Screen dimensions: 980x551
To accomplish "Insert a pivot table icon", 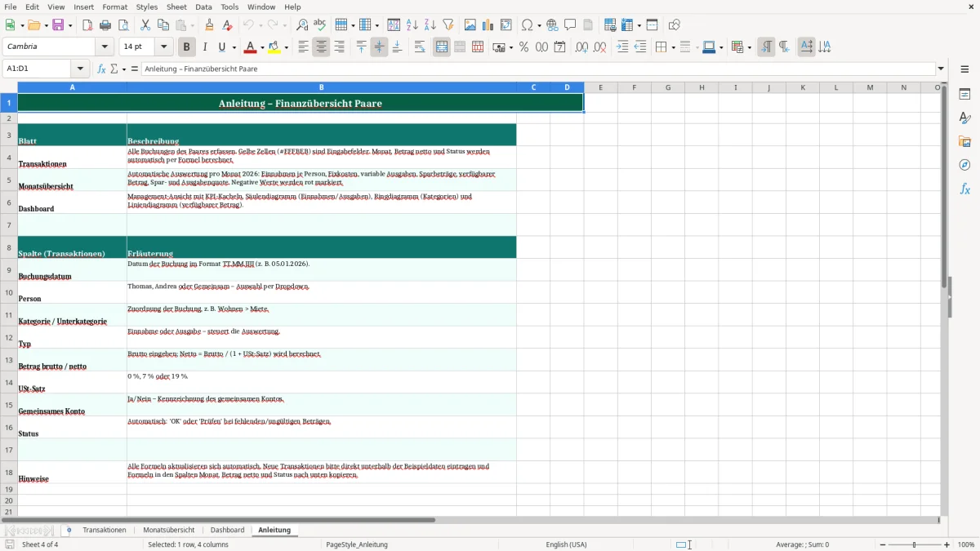I will (x=506, y=25).
